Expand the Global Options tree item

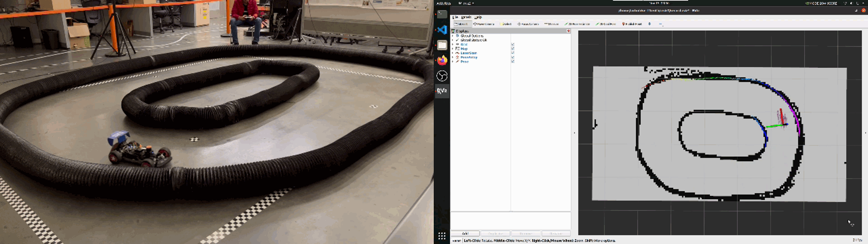[453, 36]
